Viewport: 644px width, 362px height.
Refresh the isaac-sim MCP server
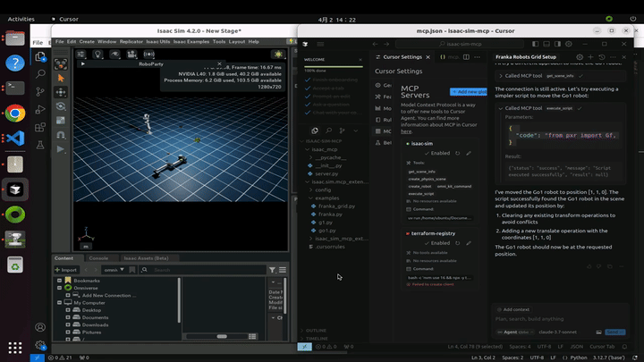(458, 153)
